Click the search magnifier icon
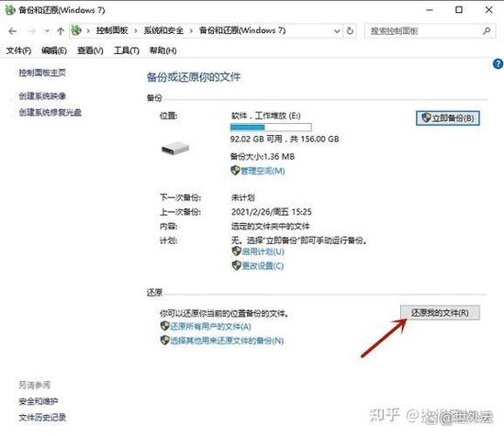 click(x=487, y=31)
